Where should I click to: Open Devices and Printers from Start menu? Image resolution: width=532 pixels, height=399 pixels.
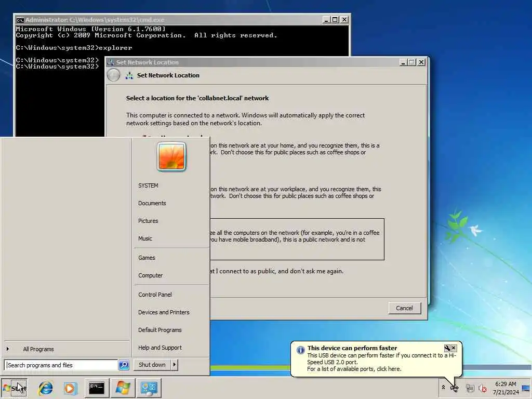(164, 312)
